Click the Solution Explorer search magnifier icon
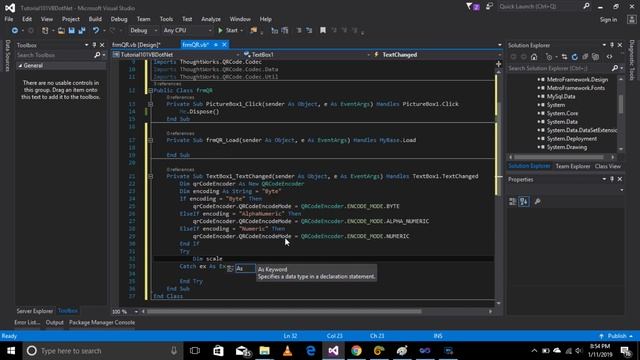Image resolution: width=640 pixels, height=360 pixels. (615, 68)
